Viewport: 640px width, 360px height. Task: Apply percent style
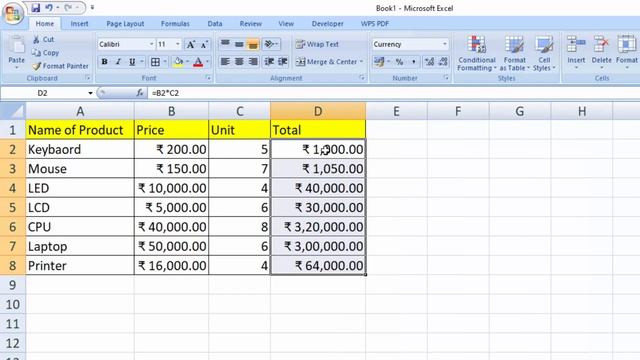(x=400, y=62)
